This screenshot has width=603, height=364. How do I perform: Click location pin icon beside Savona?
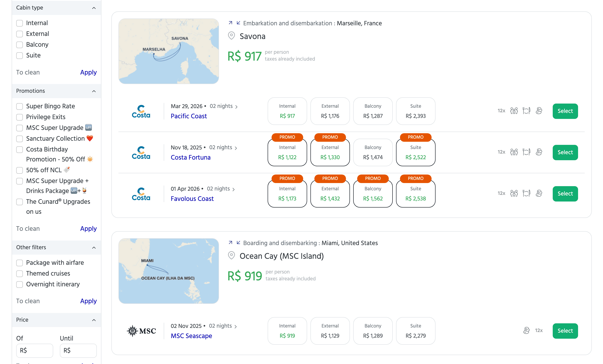coord(231,36)
